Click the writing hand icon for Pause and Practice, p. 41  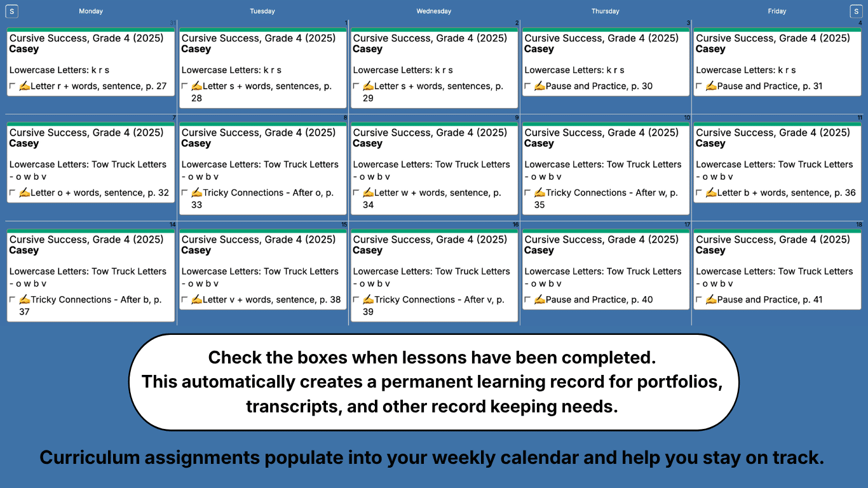(711, 300)
